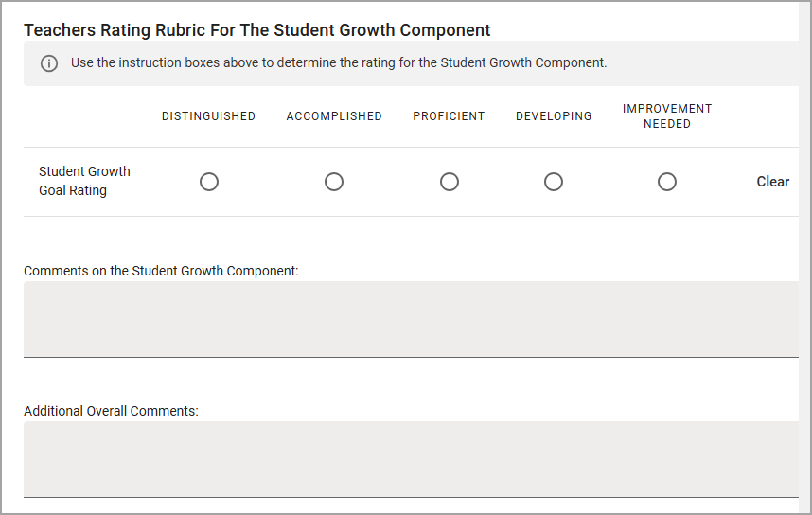The width and height of the screenshot is (812, 515).
Task: Clear the Student Growth Goal Rating selection
Action: pyautogui.click(x=772, y=182)
